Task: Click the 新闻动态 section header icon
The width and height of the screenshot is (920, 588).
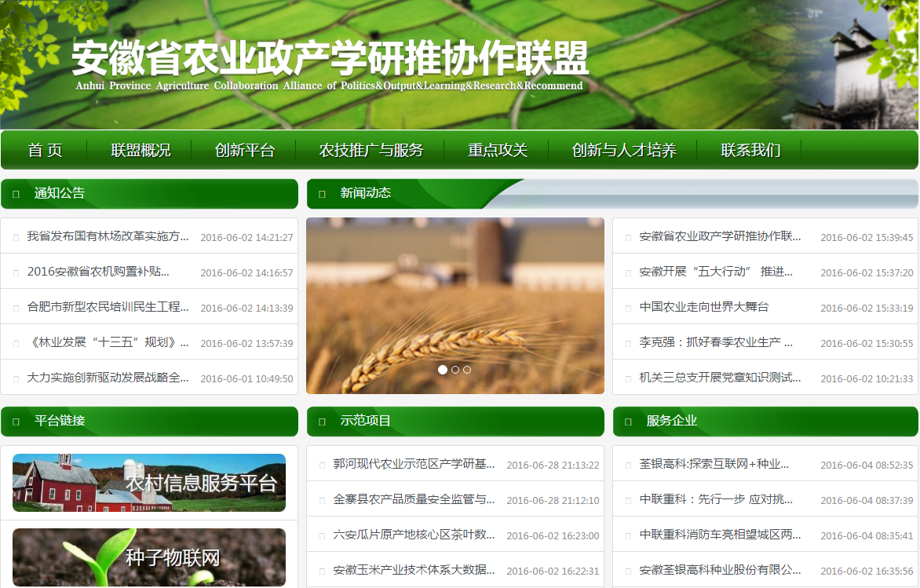Action: coord(322,194)
